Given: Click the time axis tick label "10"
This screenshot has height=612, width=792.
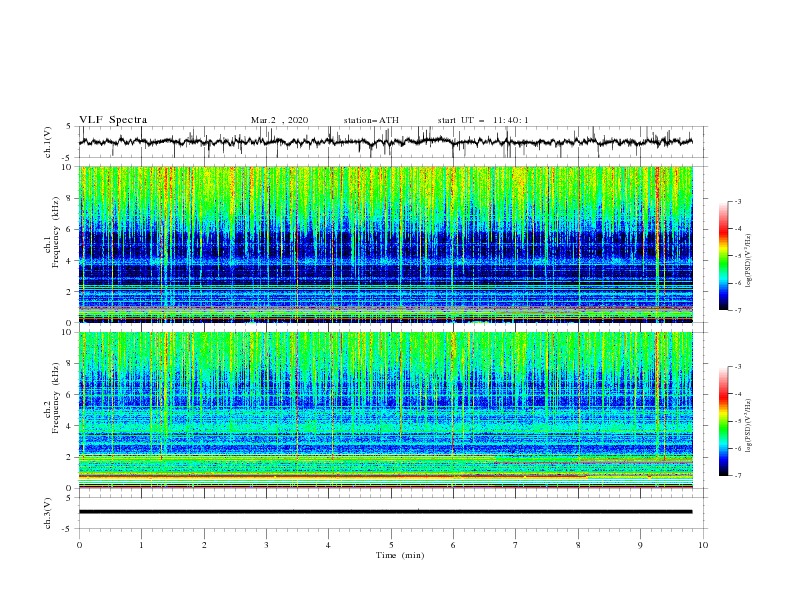Looking at the screenshot, I should (x=703, y=545).
